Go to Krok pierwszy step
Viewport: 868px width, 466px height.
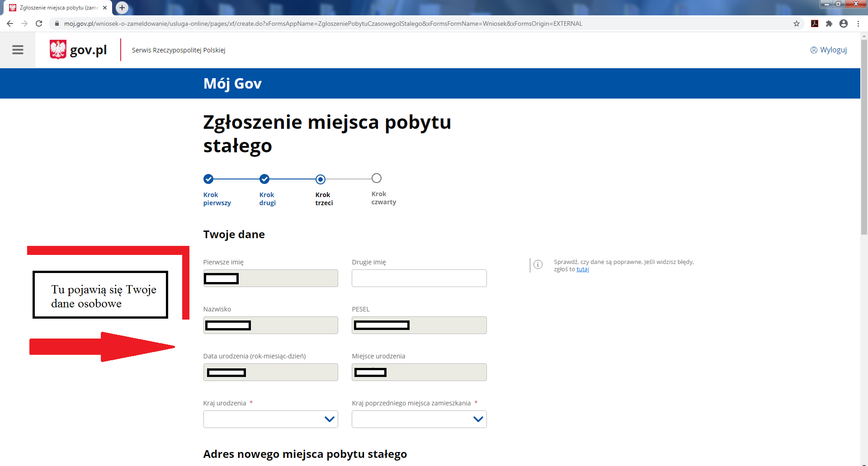click(x=217, y=190)
